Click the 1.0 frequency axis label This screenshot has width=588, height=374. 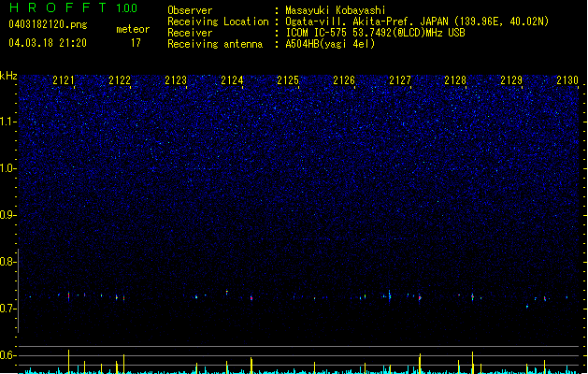(x=8, y=168)
